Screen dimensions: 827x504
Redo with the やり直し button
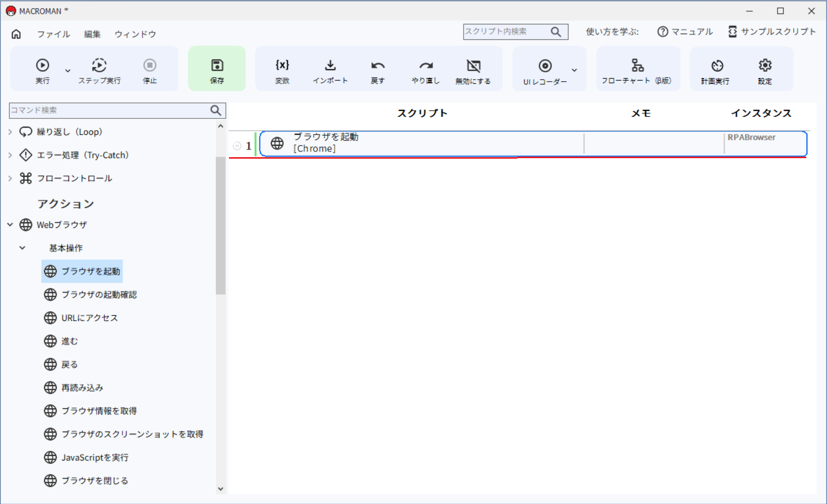425,71
